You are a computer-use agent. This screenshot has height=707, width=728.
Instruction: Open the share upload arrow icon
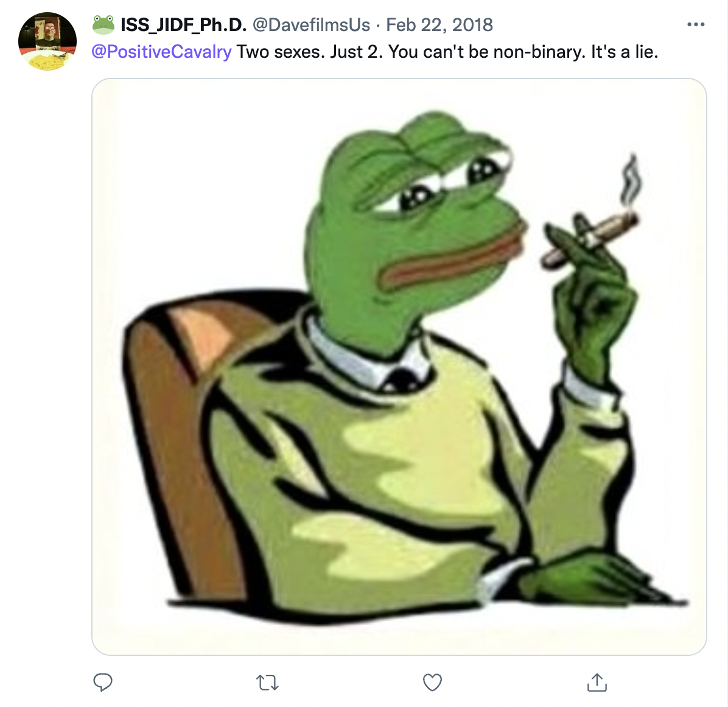(x=597, y=682)
